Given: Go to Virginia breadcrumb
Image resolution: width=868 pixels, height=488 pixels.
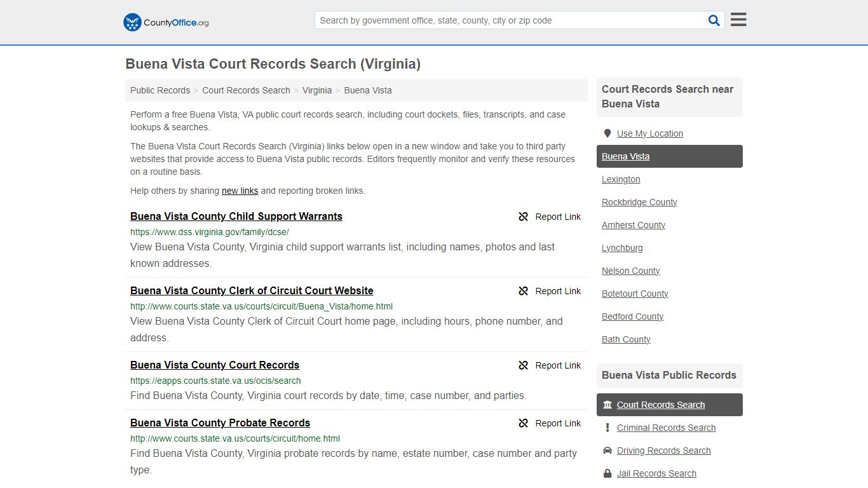Looking at the screenshot, I should click(317, 90).
